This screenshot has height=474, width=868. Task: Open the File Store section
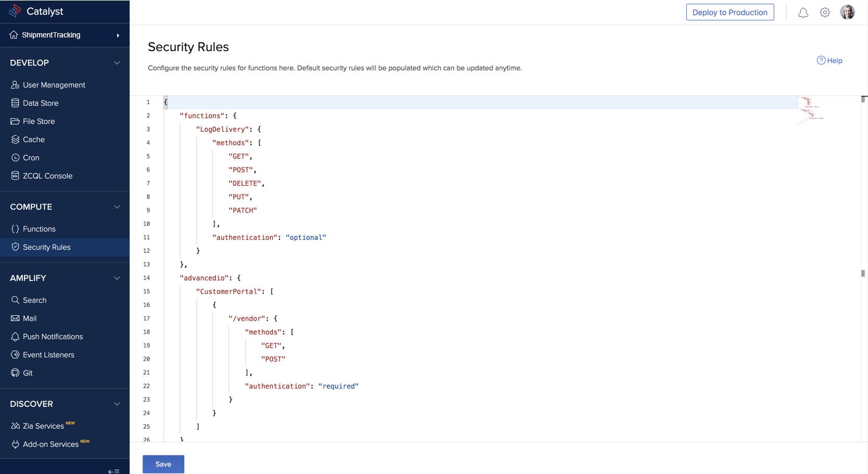(x=39, y=121)
